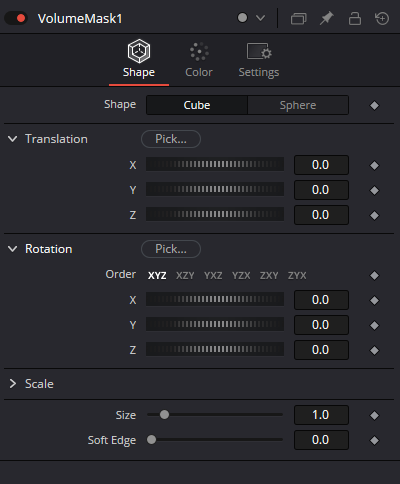Add keyframe for Shape parameter
400x484 pixels.
[x=374, y=105]
